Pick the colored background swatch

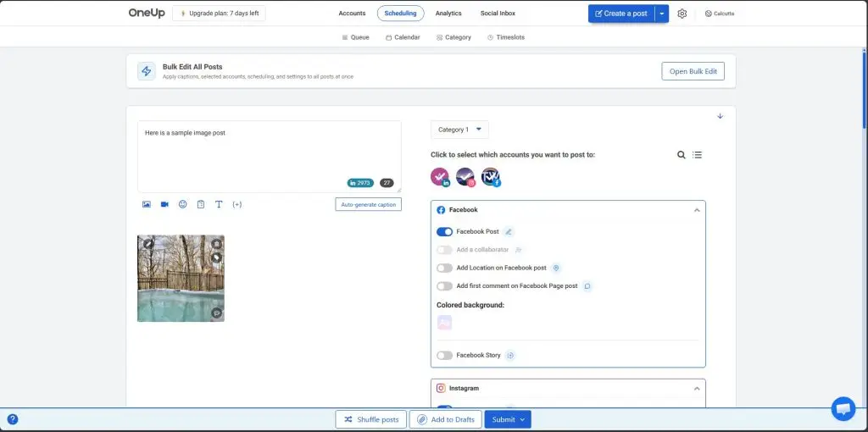click(x=444, y=323)
